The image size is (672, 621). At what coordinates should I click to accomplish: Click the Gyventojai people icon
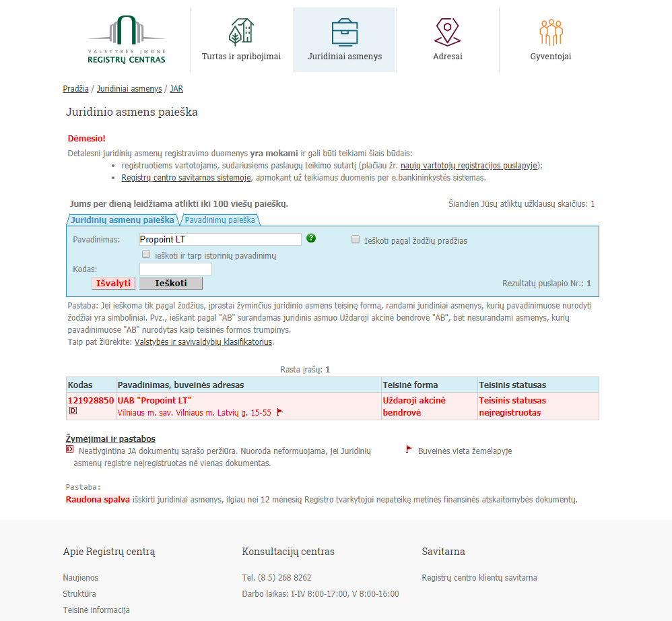click(550, 32)
